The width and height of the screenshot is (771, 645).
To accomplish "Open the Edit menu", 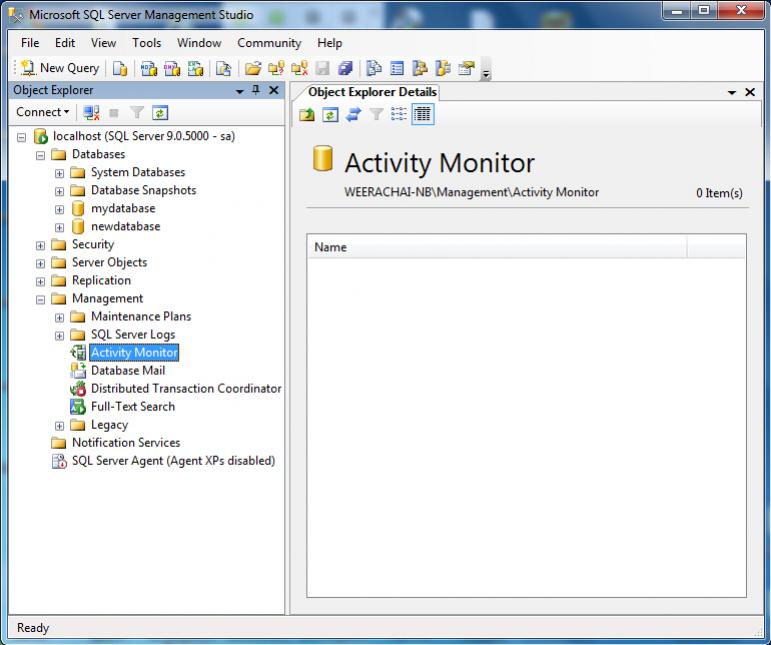I will [x=65, y=43].
